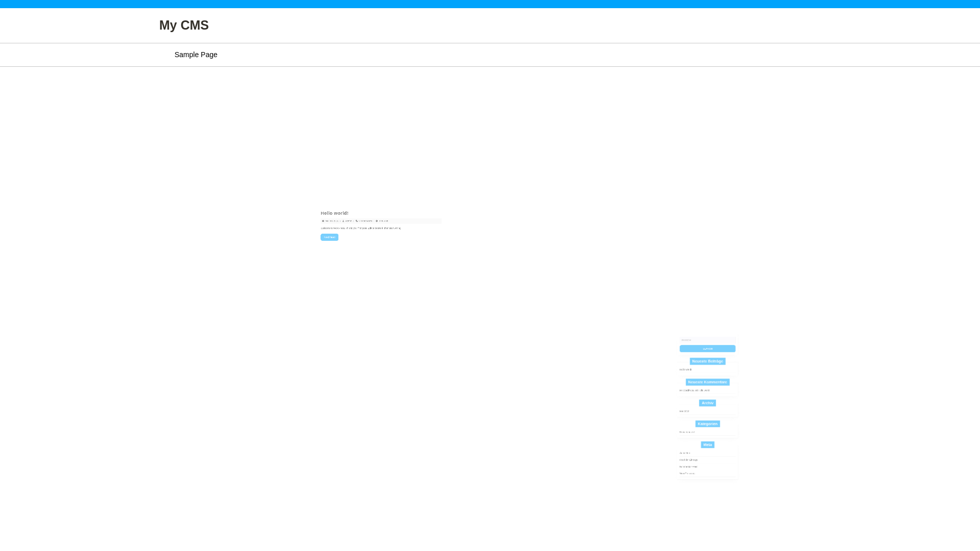
Task: Click third Meta link for comments feed
Action: coord(689,467)
